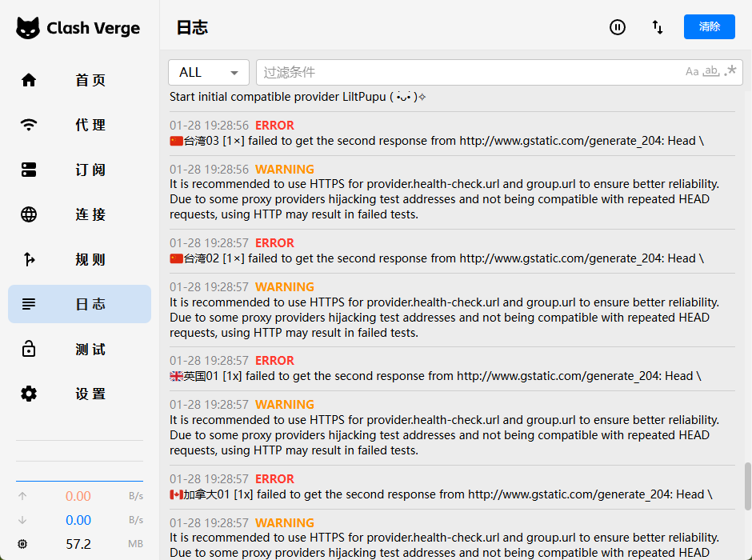Viewport: 752px width, 560px height.
Task: Pause log recording with pause button
Action: tap(617, 27)
